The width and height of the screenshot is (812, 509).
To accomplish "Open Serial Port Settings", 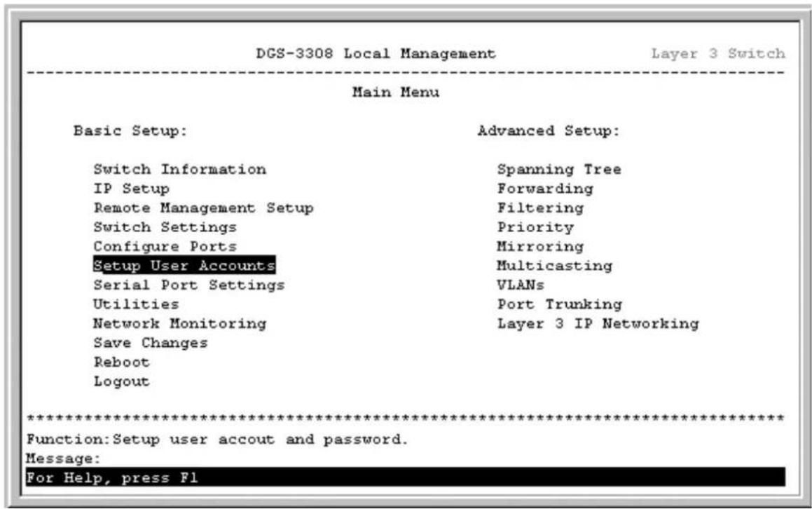I will click(x=189, y=285).
